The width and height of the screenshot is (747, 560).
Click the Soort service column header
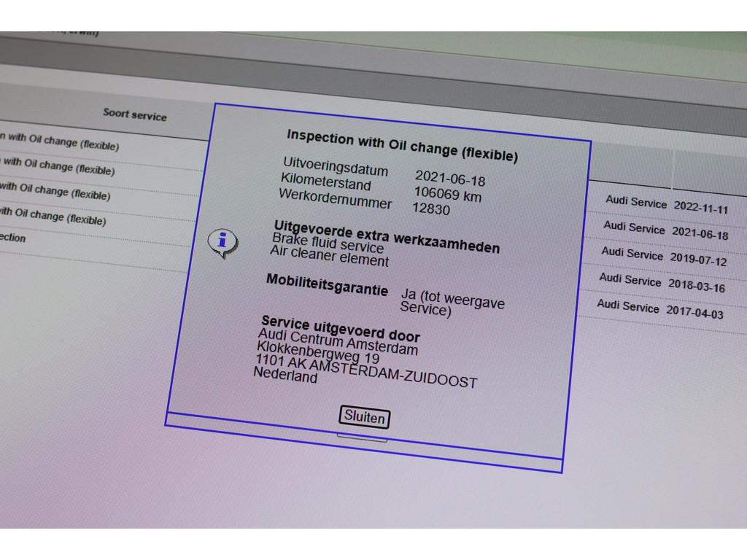(135, 114)
